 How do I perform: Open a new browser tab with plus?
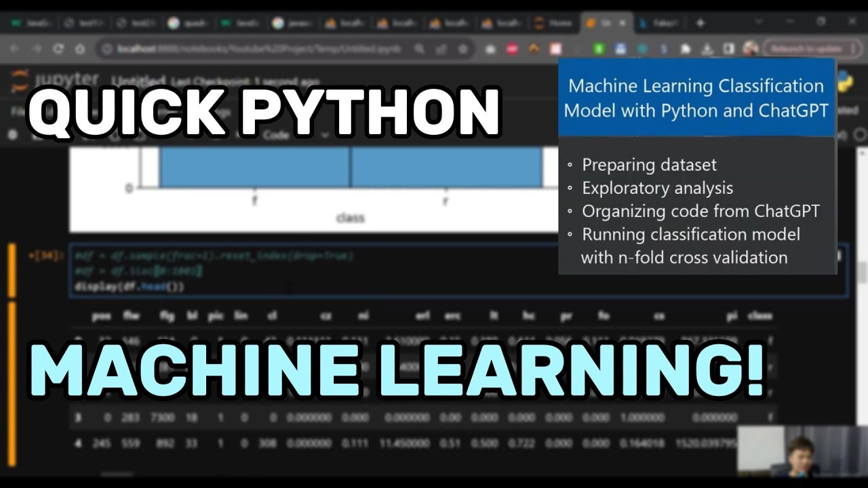pos(700,22)
